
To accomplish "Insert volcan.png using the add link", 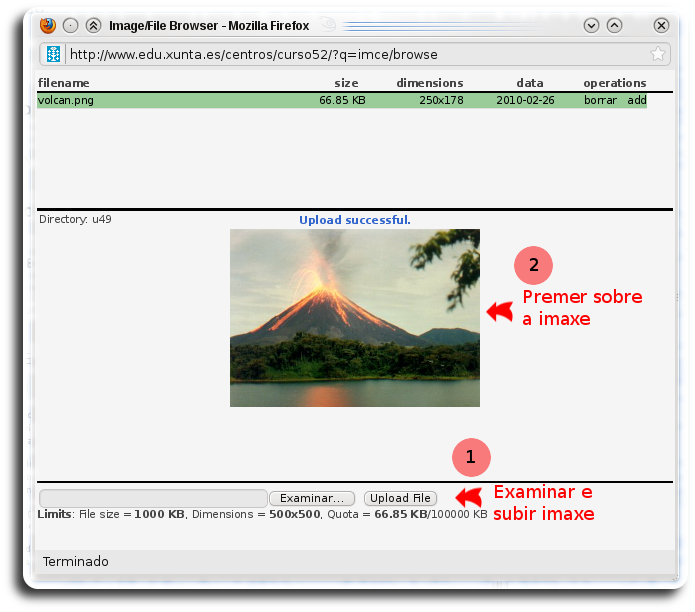I will tap(637, 100).
